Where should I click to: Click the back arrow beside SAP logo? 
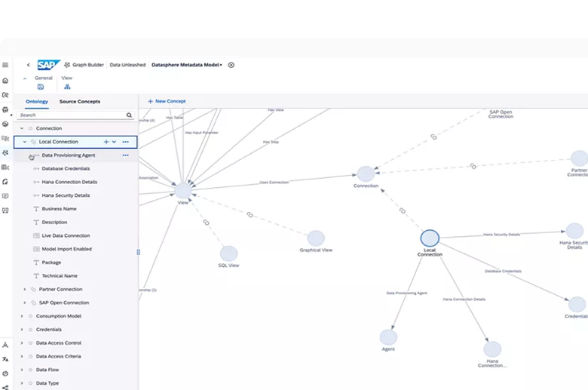[29, 65]
